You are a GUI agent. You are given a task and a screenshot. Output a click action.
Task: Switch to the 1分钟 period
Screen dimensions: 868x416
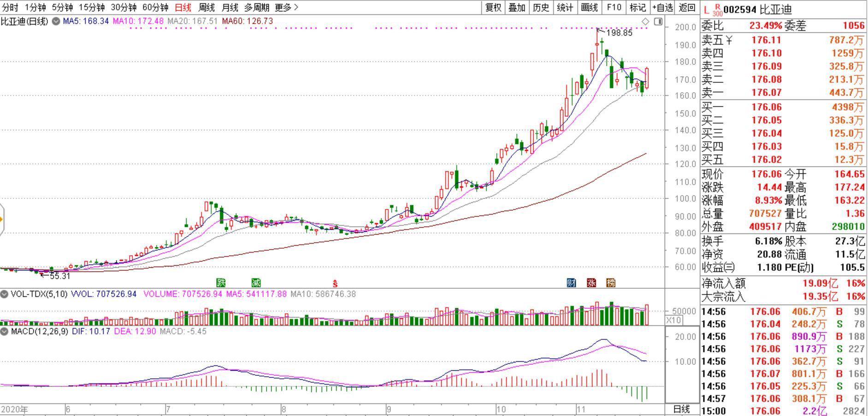click(35, 7)
